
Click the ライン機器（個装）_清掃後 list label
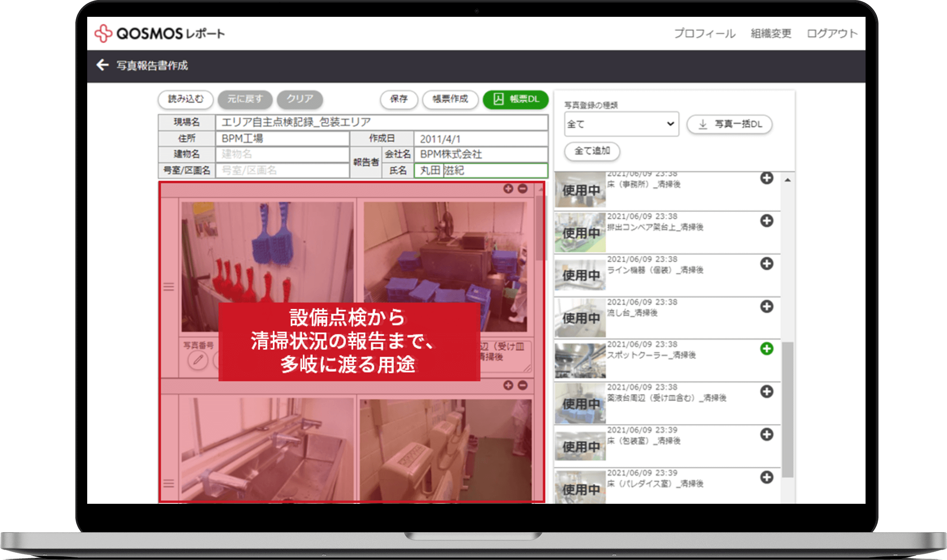[655, 270]
